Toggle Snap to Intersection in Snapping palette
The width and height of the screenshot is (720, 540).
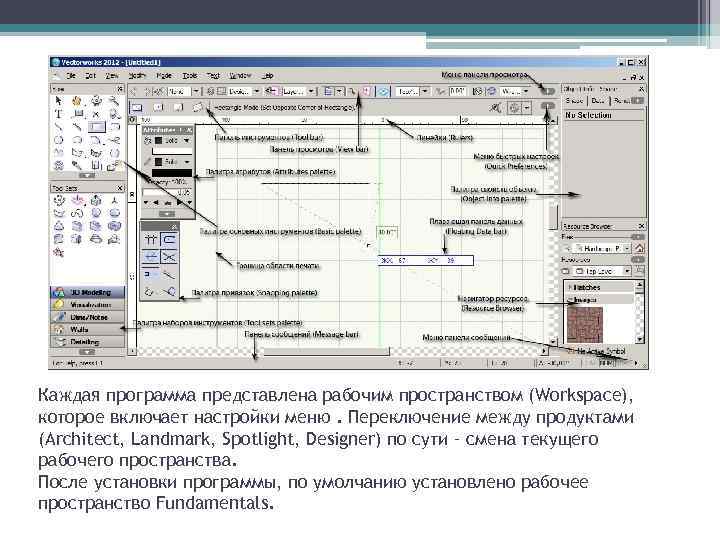click(x=169, y=257)
